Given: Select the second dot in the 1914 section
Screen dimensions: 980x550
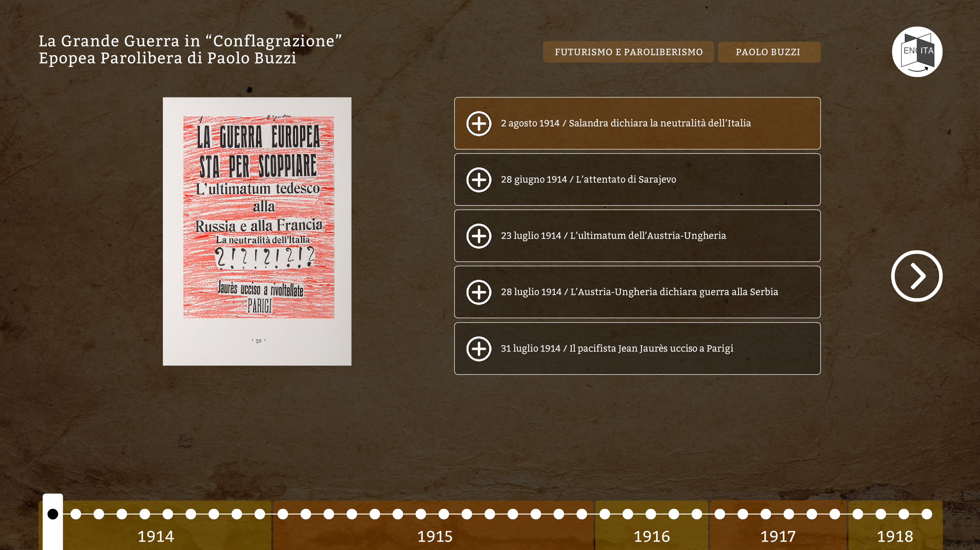Looking at the screenshot, I should (x=76, y=514).
